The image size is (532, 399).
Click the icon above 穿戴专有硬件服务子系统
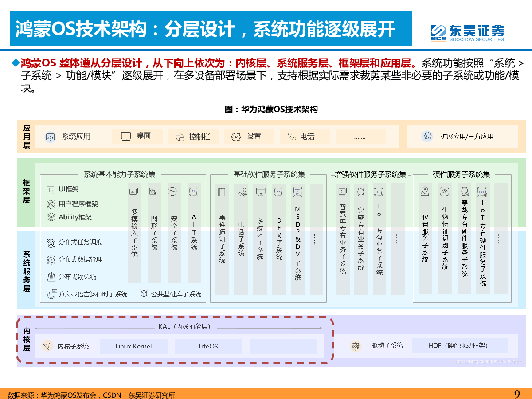coord(465,191)
